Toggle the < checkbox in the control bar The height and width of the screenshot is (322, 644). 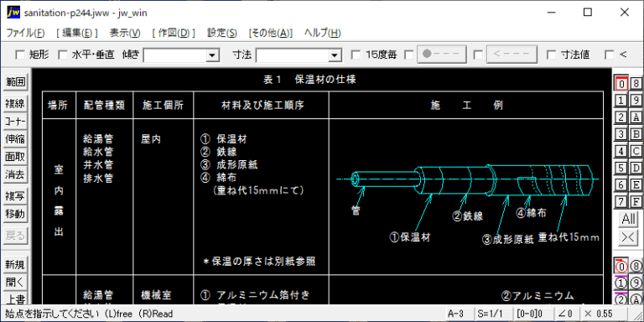coord(610,55)
